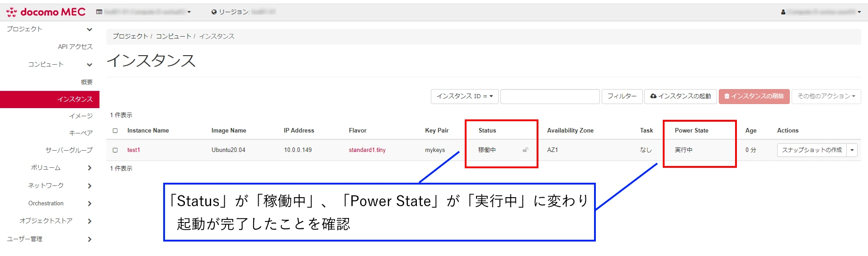Tick the checkbox for instance test1
868x256 pixels.
tap(115, 150)
